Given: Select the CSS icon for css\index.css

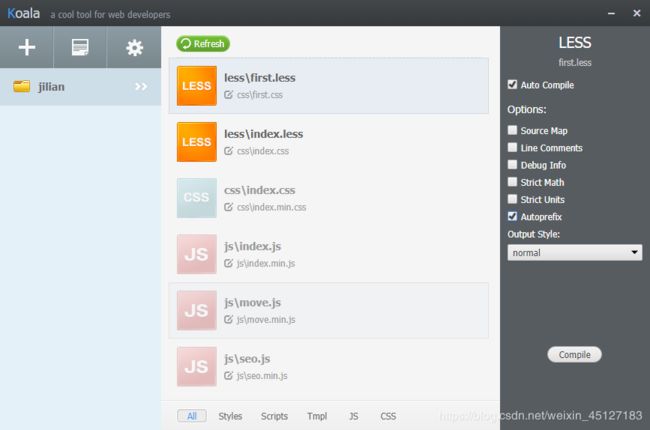Looking at the screenshot, I should click(196, 198).
